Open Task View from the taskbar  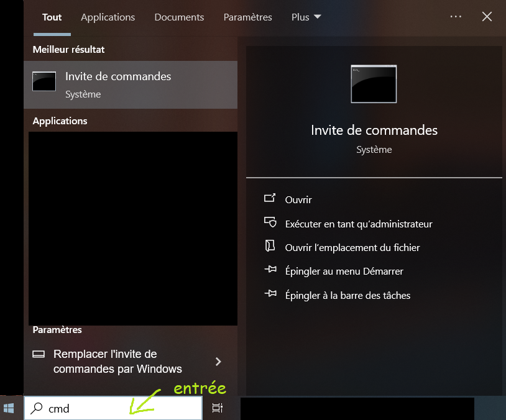click(218, 408)
